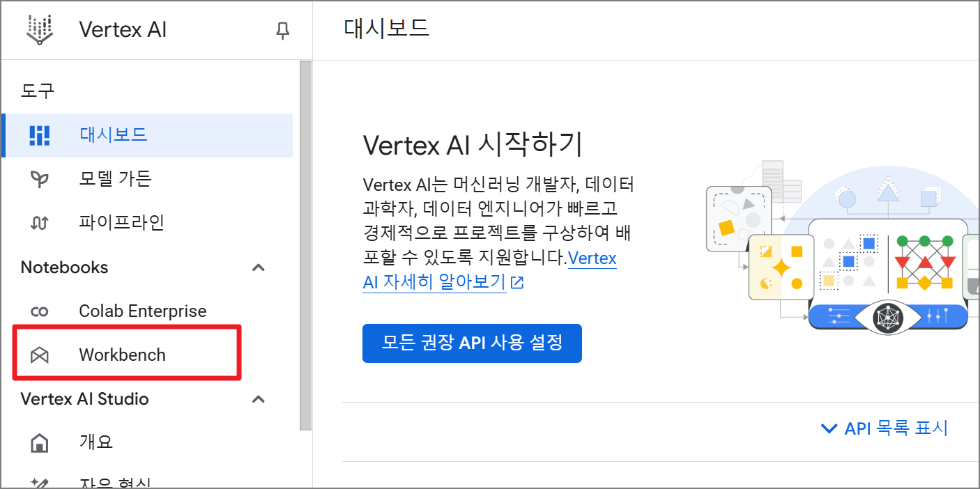Click the external-link icon after 자세히 알아보기
Screen dimensions: 980x489
(x=517, y=283)
